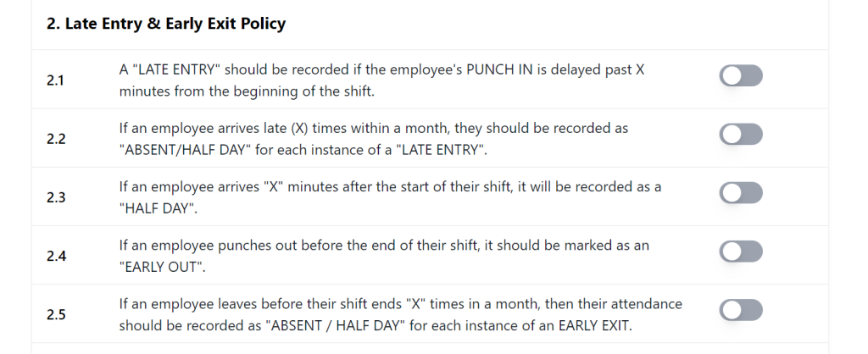This screenshot has height=354, width=868.
Task: Click the 2.2 rule number
Action: tap(56, 139)
